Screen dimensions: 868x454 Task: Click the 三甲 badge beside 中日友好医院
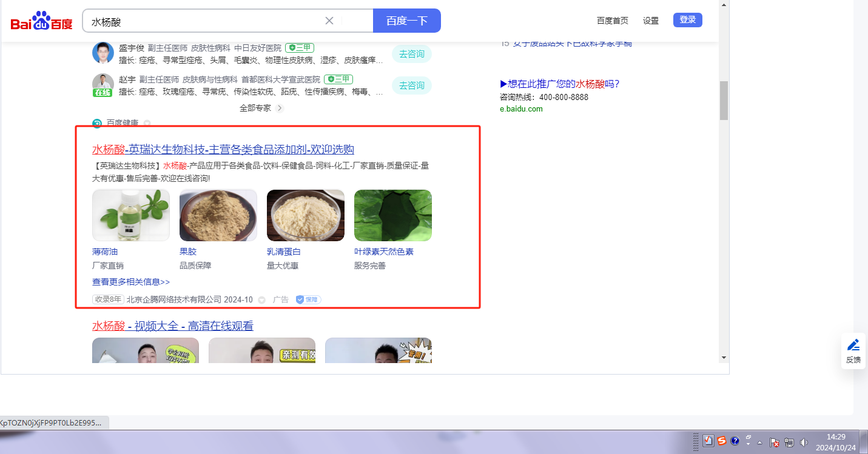300,47
